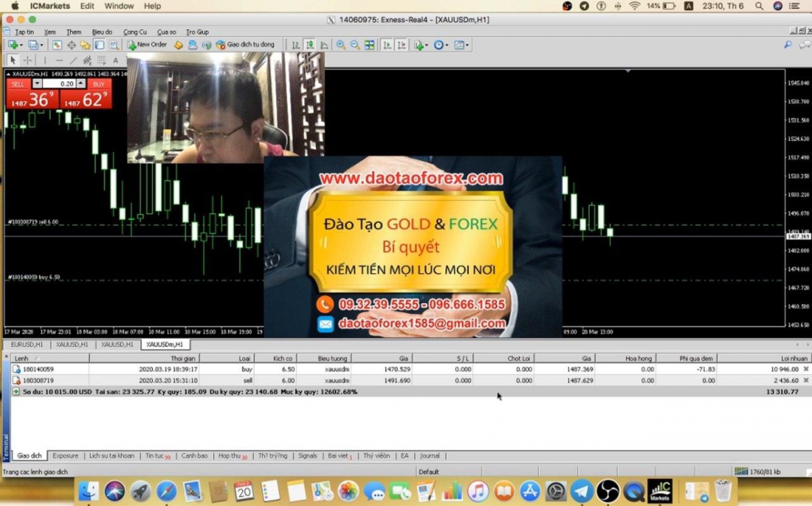Screen dimensions: 812x506
Task: Toggle the Terminal window icon
Action: point(99,45)
